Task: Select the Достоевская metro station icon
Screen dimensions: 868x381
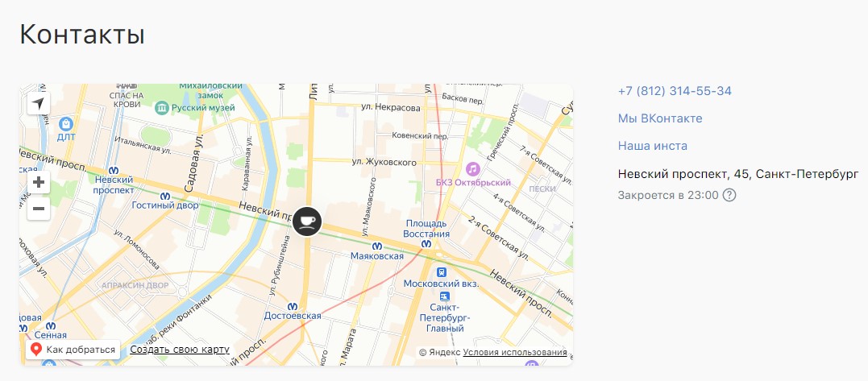Action: pyautogui.click(x=293, y=305)
